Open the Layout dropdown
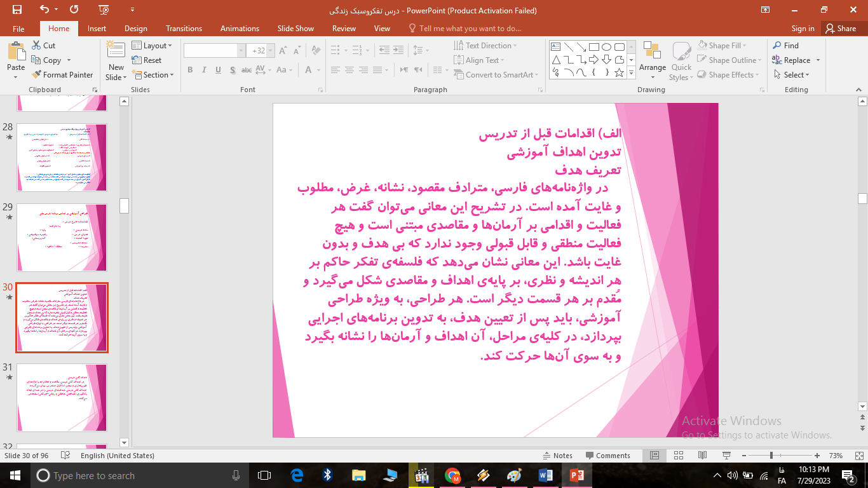 tap(153, 46)
